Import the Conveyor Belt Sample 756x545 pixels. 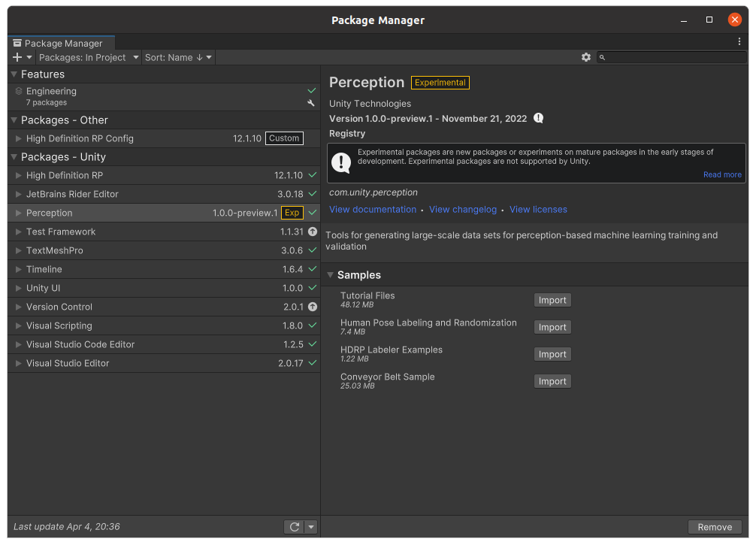[x=552, y=381]
